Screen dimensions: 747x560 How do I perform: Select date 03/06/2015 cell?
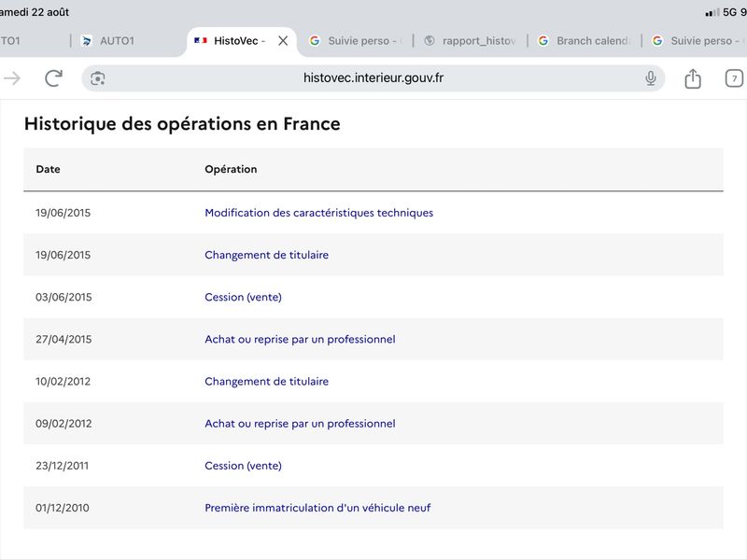tap(63, 297)
